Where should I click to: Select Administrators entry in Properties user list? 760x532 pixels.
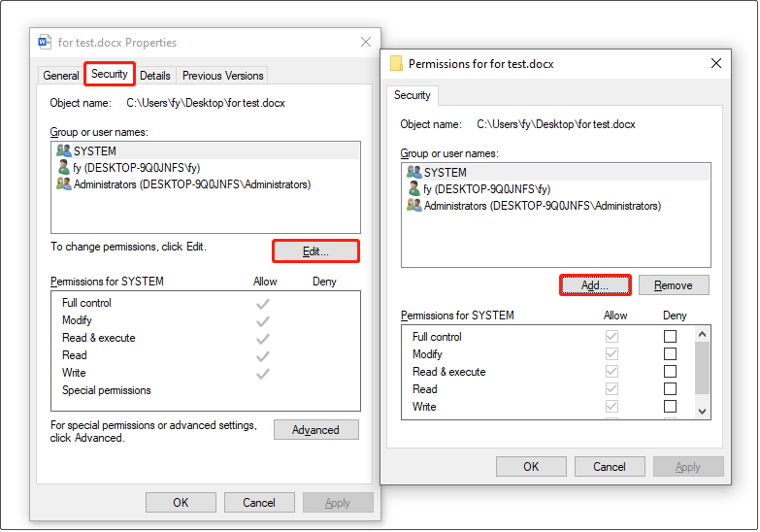pyautogui.click(x=192, y=184)
